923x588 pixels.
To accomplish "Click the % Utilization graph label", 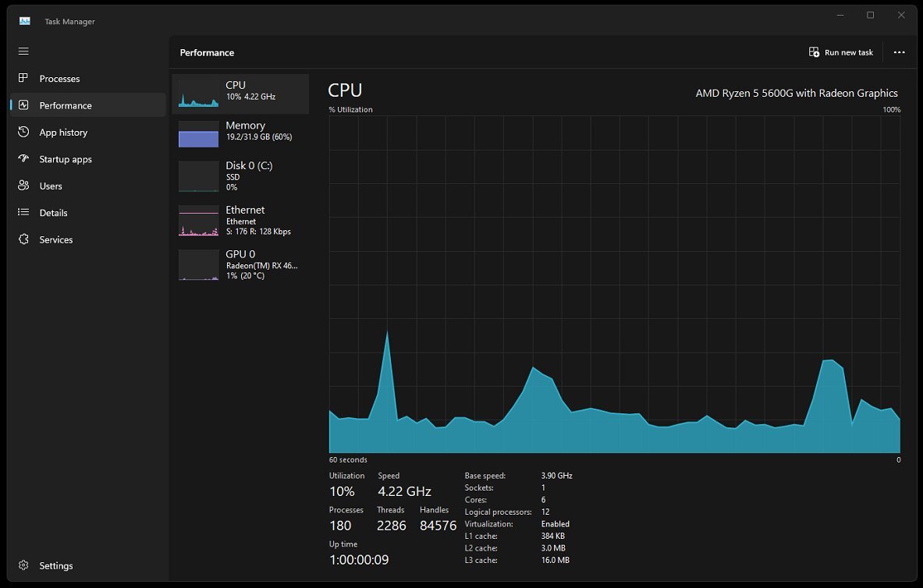I will [x=351, y=109].
